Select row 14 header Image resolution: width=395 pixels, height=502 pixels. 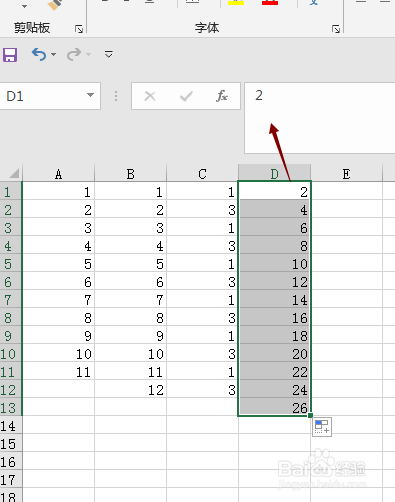pyautogui.click(x=11, y=426)
